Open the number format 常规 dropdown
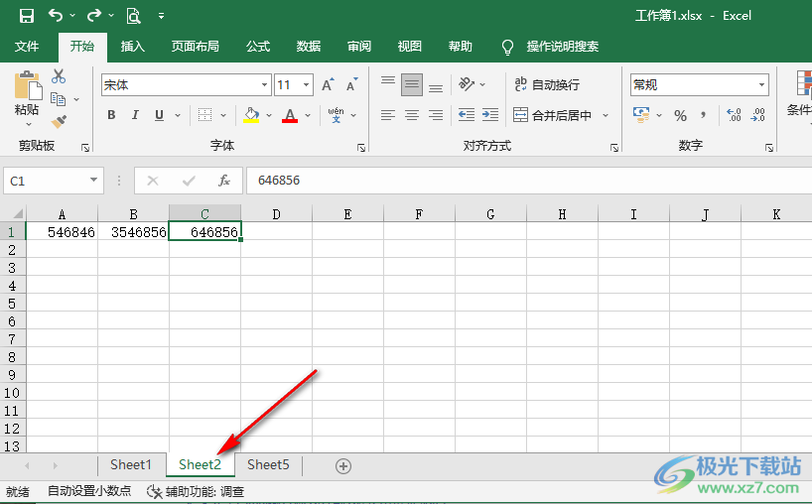 pos(761,85)
